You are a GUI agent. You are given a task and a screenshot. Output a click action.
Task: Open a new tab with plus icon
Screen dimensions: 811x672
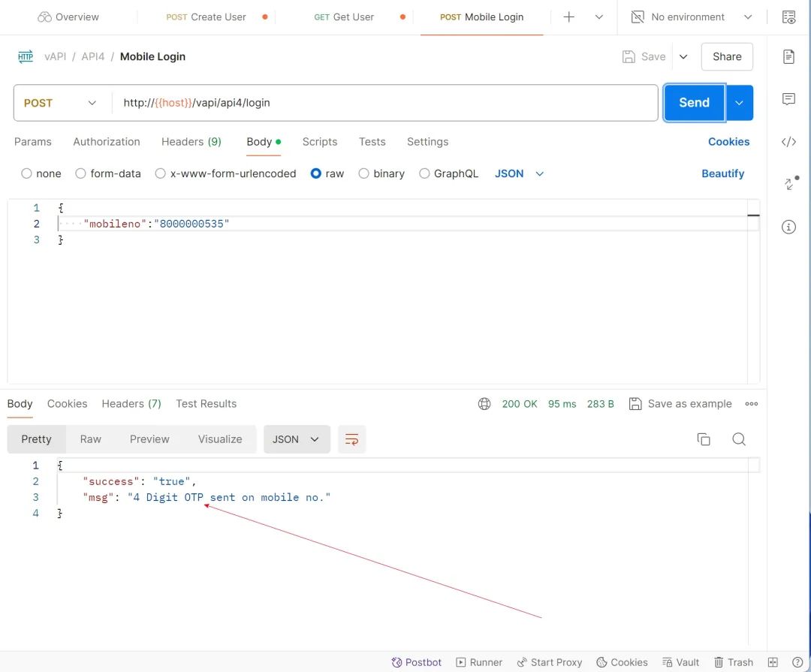[x=569, y=17]
